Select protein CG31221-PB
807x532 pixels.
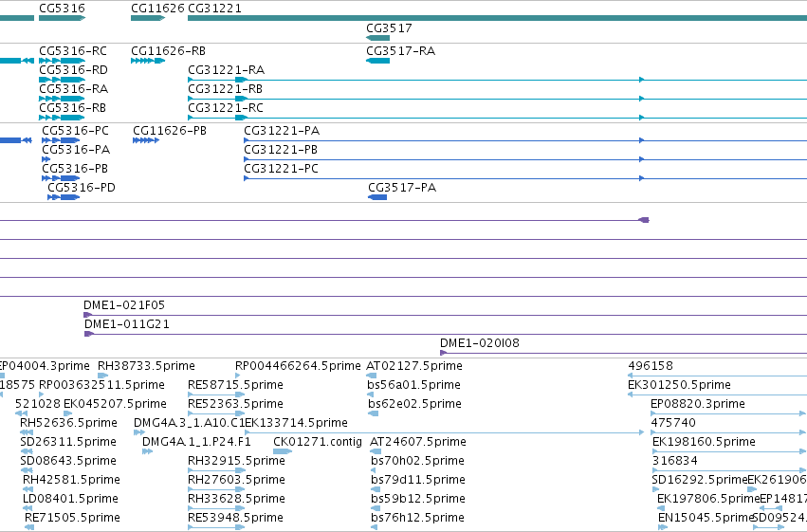tap(281, 150)
